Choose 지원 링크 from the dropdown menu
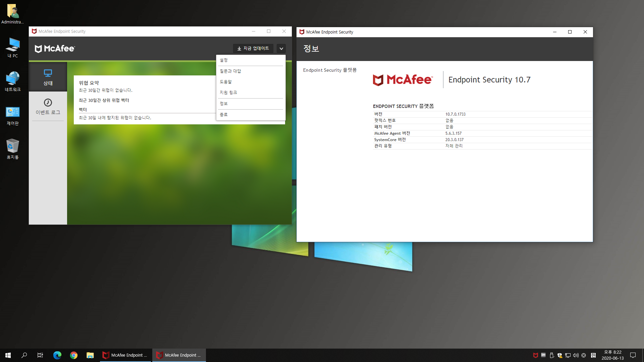This screenshot has width=644, height=362. (x=251, y=93)
